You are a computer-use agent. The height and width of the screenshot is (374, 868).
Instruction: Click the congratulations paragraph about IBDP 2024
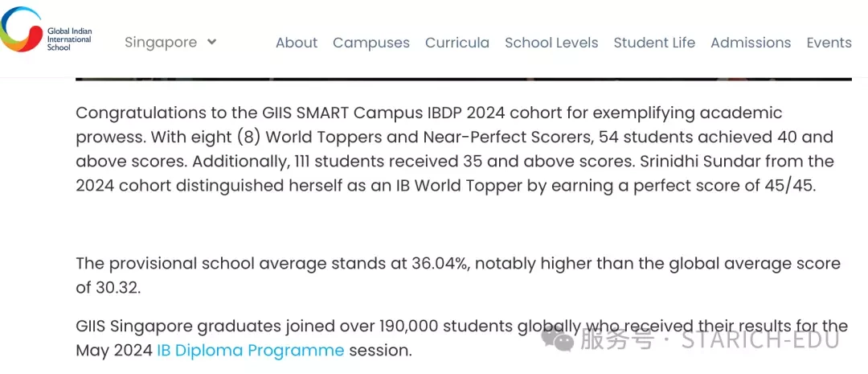coord(455,149)
